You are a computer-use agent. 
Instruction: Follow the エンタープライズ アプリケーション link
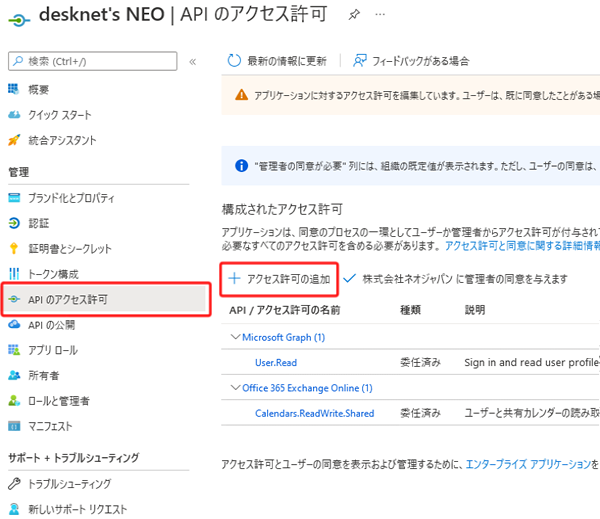coord(528,464)
